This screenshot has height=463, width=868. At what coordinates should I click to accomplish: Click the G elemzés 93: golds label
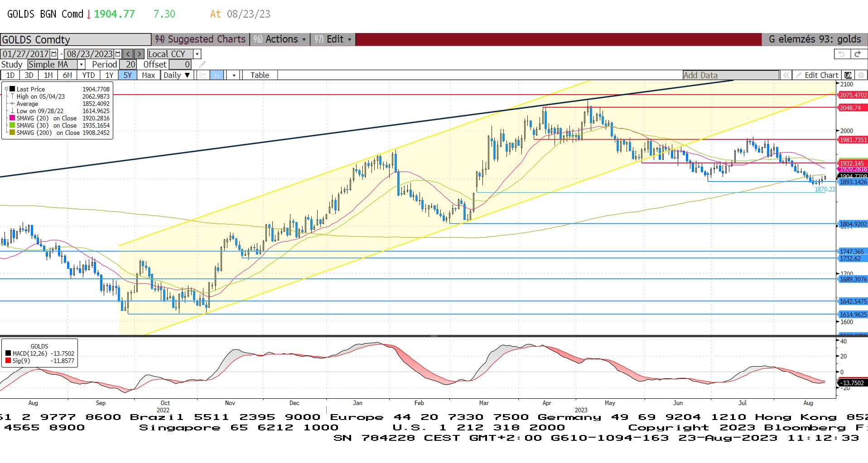click(x=815, y=39)
